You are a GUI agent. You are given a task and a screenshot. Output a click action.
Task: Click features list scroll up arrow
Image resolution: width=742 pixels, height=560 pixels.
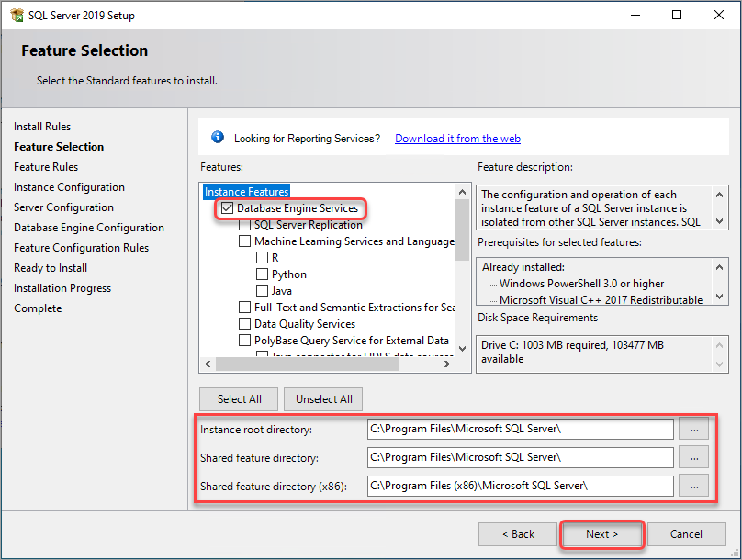click(462, 192)
